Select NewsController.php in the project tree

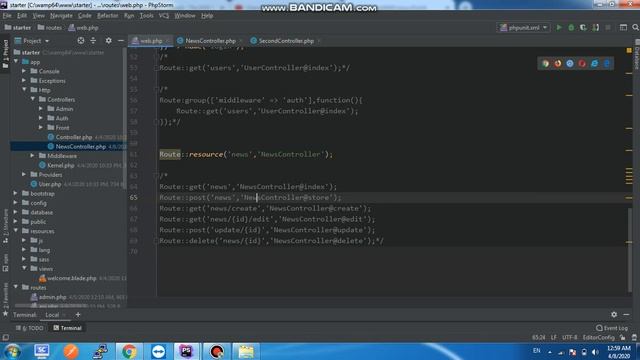pos(81,146)
